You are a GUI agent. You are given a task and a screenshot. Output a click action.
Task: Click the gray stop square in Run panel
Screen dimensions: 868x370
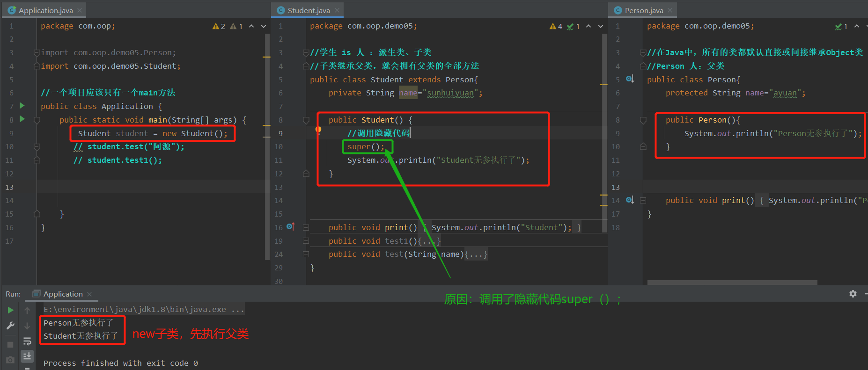[10, 345]
